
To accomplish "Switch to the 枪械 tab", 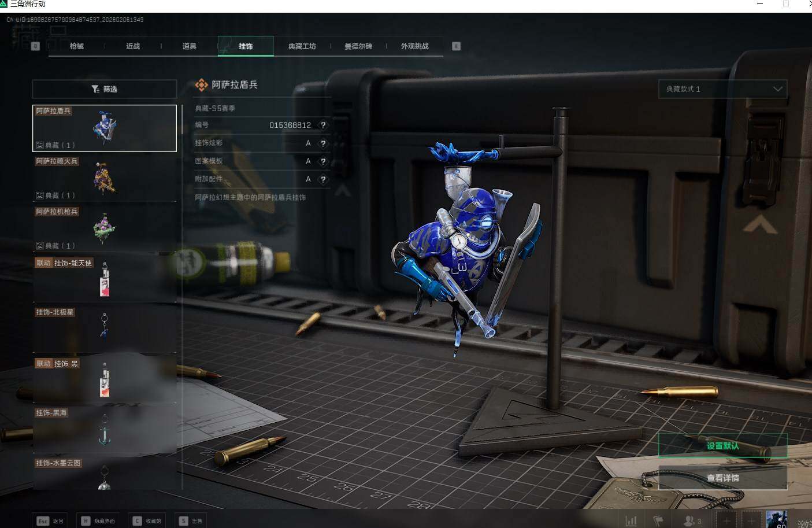I will pyautogui.click(x=76, y=46).
